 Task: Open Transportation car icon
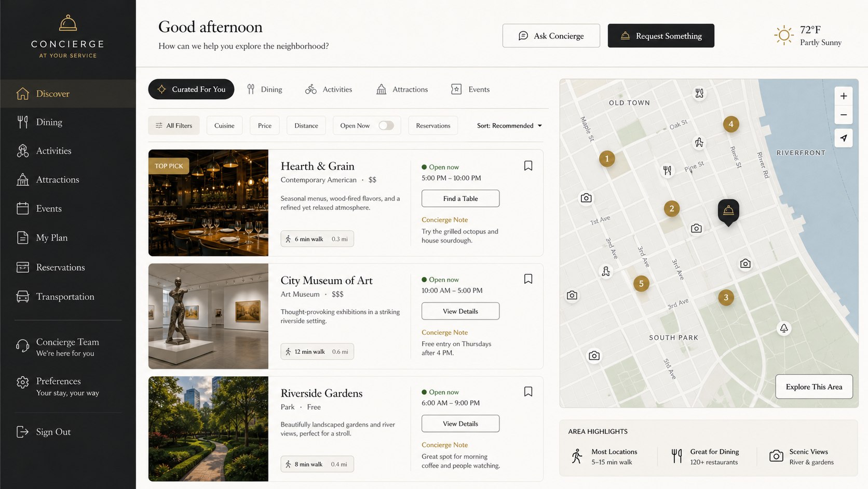(x=22, y=296)
